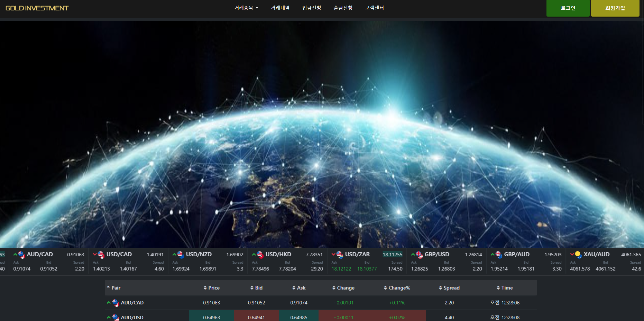This screenshot has height=321, width=644.
Task: Click the green up arrow beside GBP/USD
Action: coord(413,254)
